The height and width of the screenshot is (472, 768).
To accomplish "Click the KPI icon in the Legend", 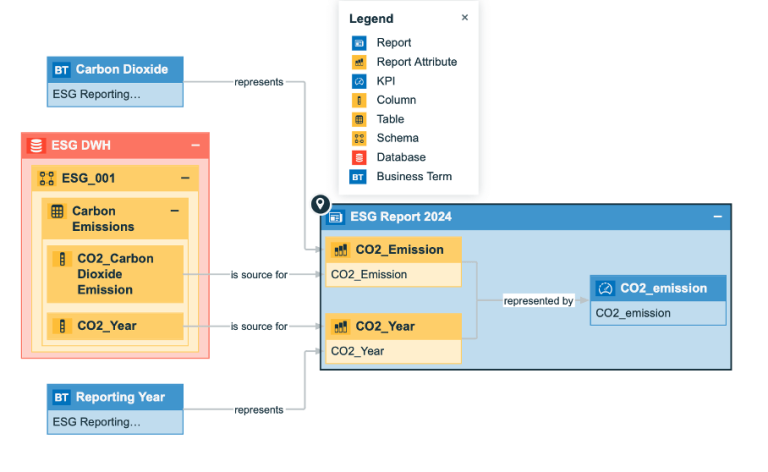I will point(359,81).
